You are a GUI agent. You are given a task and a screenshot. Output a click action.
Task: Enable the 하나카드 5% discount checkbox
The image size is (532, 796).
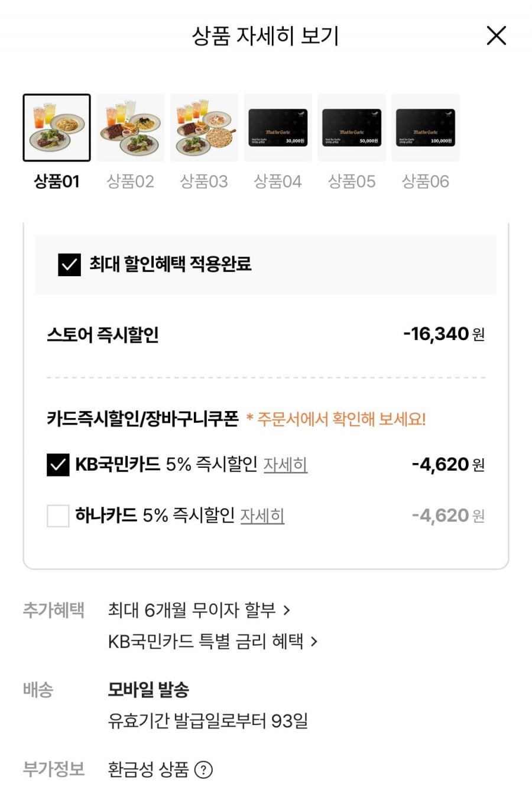pyautogui.click(x=58, y=516)
